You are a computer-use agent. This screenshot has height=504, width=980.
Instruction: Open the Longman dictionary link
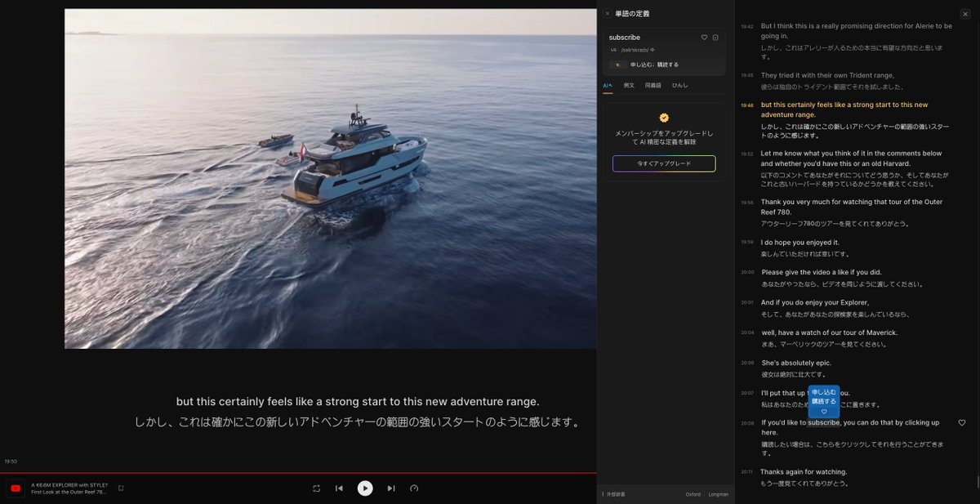pos(718,494)
